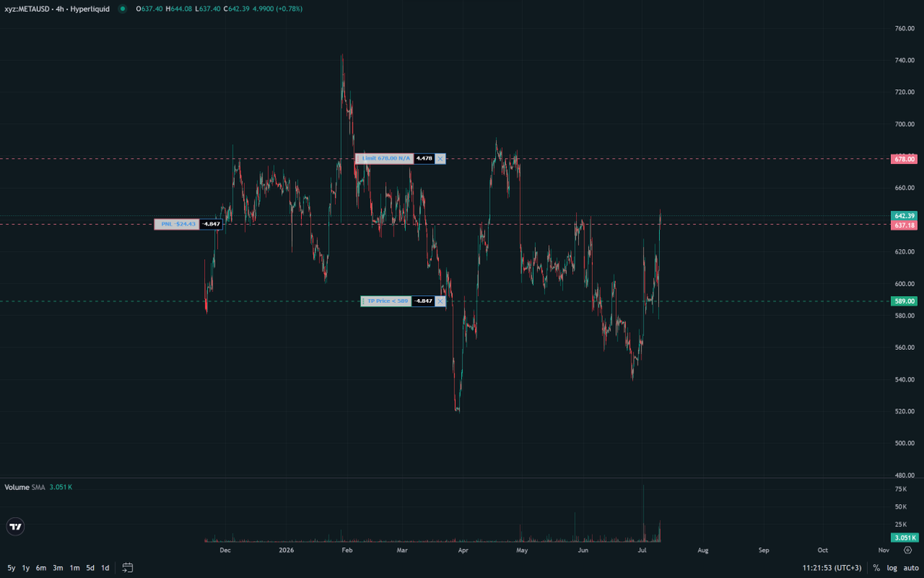Screen dimensions: 924x578
Task: Click the -4.847 position size box
Action: click(x=211, y=224)
